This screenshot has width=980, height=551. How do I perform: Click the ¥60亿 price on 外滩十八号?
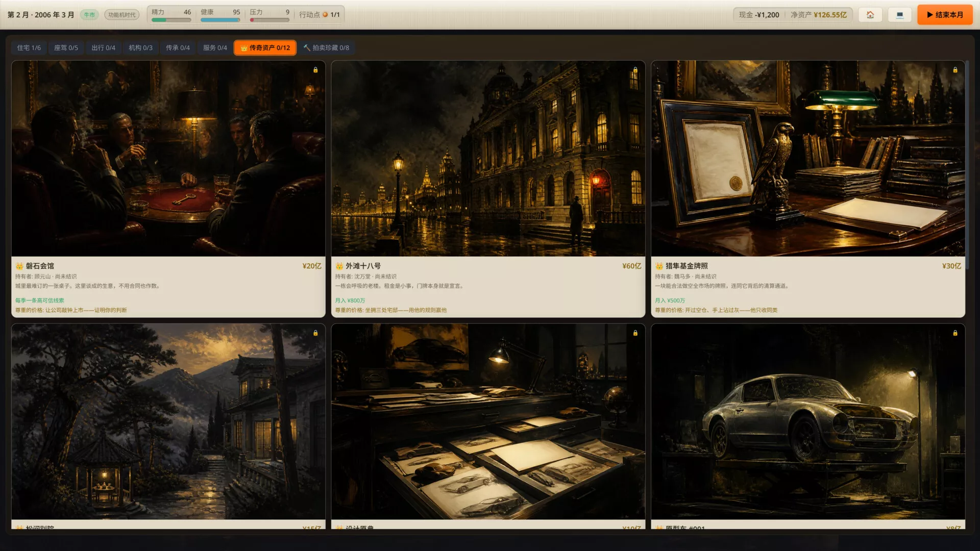(632, 266)
